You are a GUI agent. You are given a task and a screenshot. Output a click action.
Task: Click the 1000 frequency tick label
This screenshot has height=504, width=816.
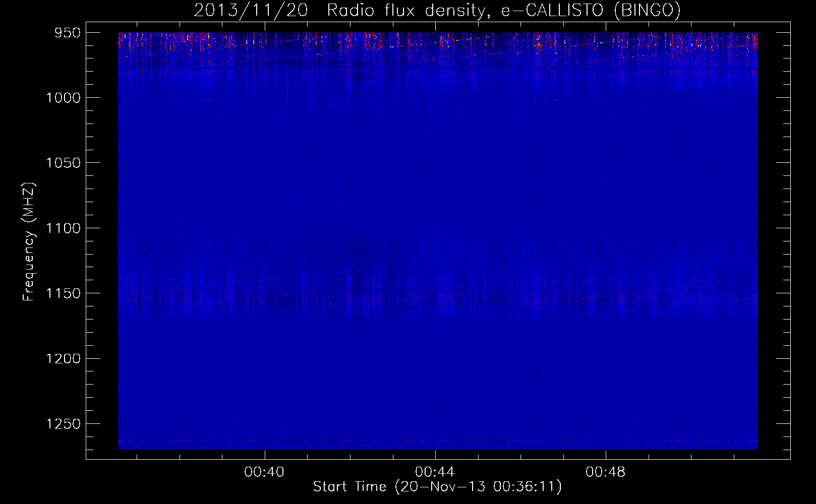[63, 98]
